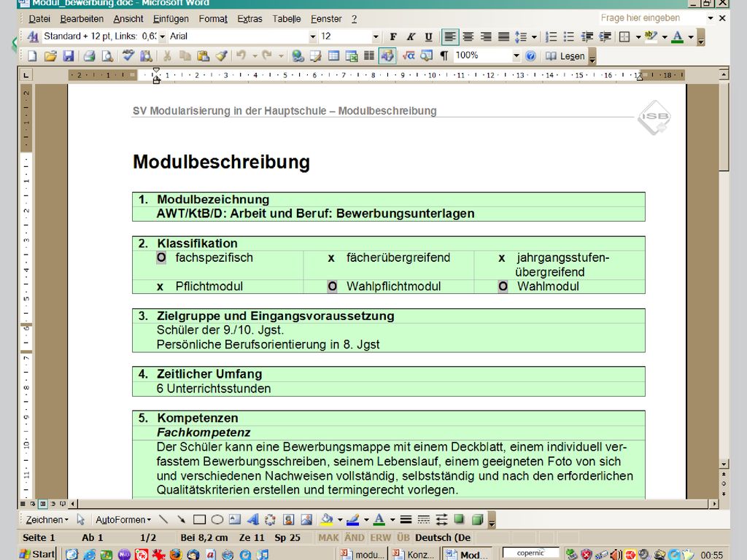747x560 pixels.
Task: Select the Rectangle drawing tool
Action: 200,519
